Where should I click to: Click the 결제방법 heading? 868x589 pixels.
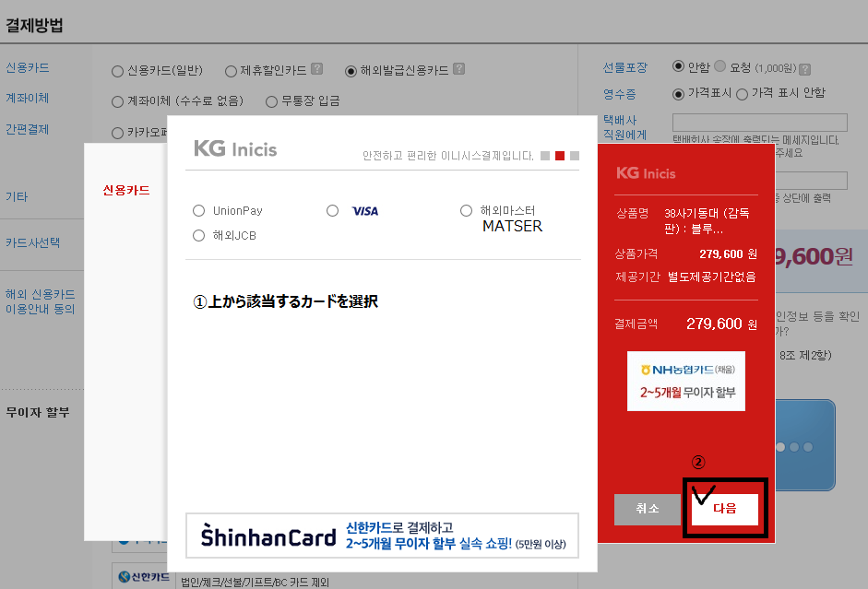coord(34,26)
